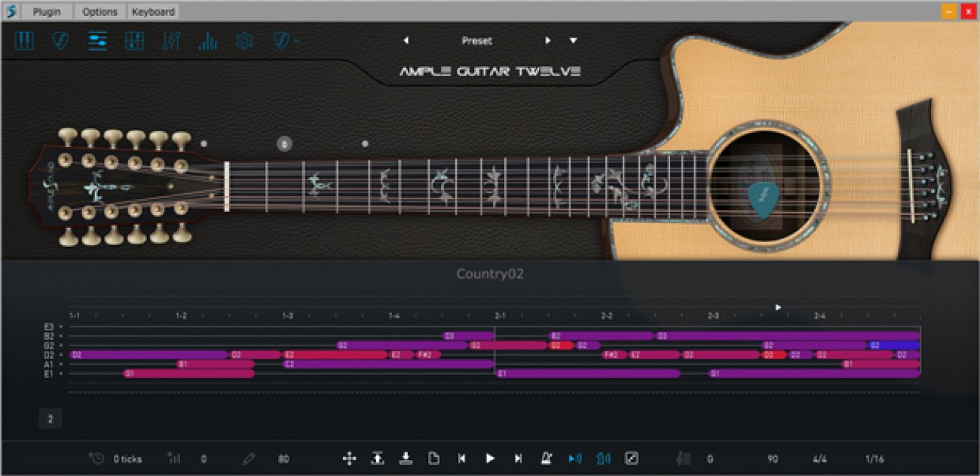Go to the next preset arrow
The width and height of the screenshot is (980, 476).
tap(548, 41)
